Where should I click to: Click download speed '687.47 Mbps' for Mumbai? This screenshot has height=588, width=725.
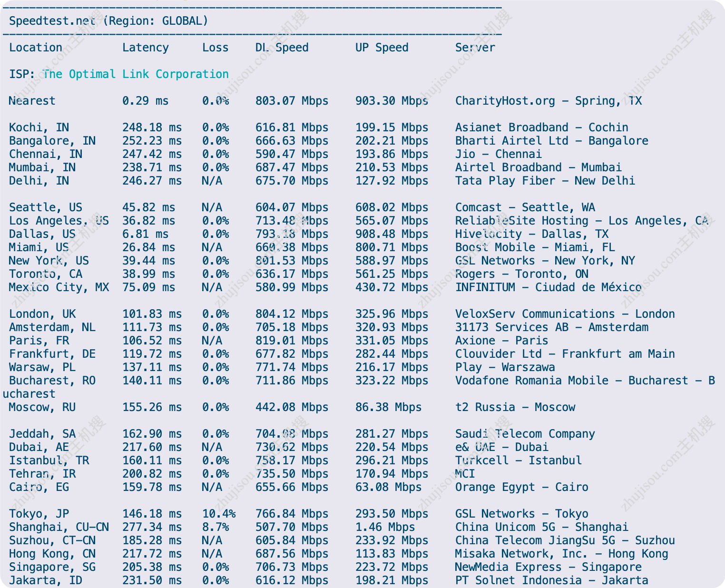point(292,167)
